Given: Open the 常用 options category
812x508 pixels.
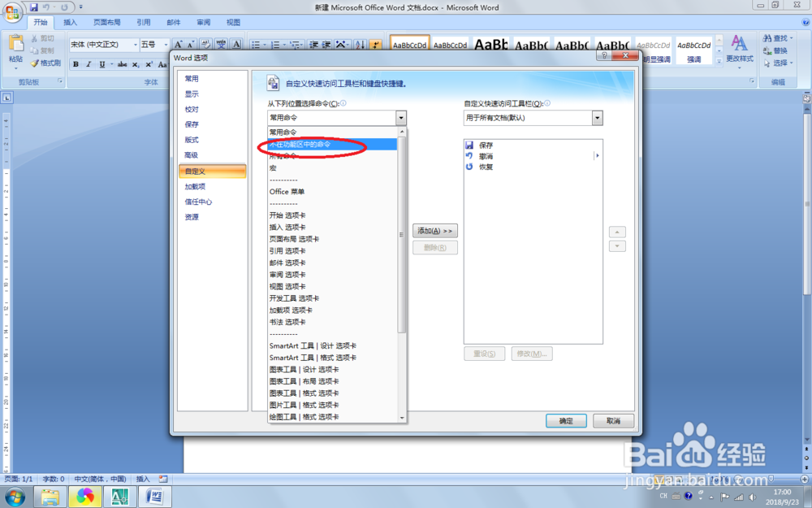Looking at the screenshot, I should [x=212, y=79].
